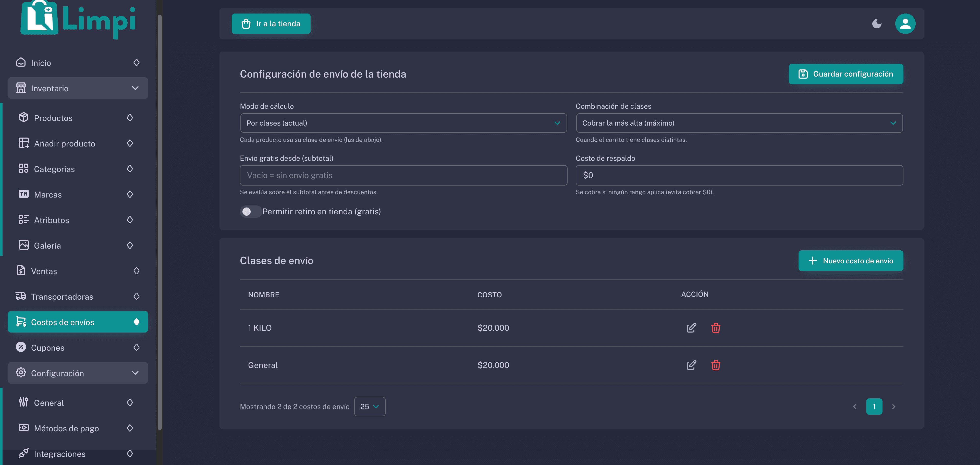Click diamond marker next to Marcas
The image size is (980, 465).
(130, 194)
